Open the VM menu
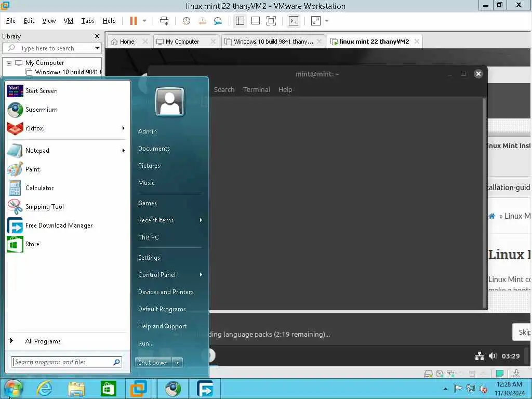Image resolution: width=532 pixels, height=399 pixels. tap(68, 21)
